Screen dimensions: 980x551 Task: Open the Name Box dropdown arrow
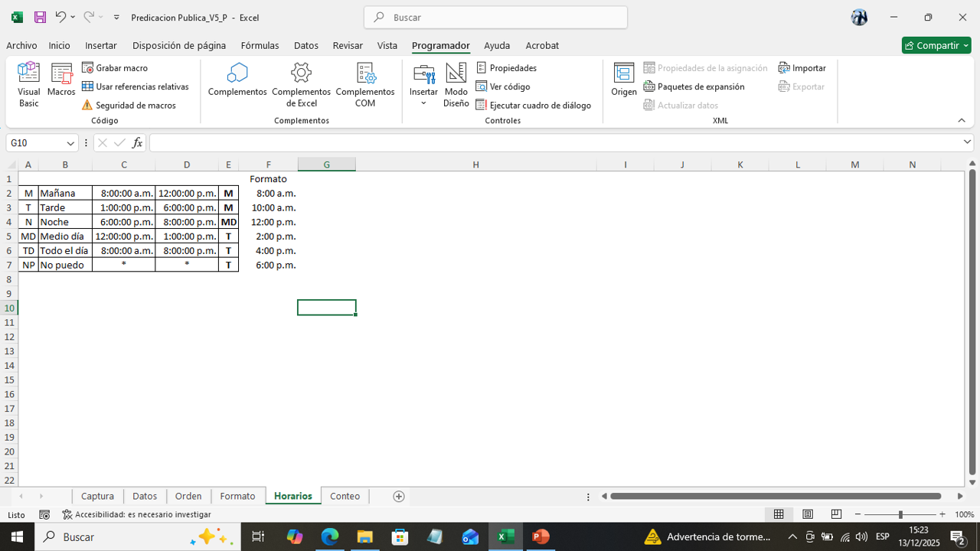[70, 143]
